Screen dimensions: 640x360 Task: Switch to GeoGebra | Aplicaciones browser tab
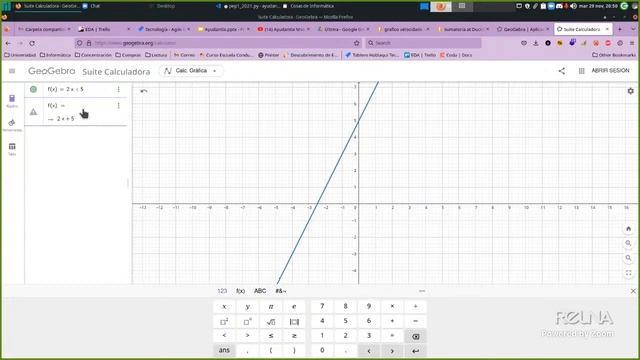(523, 29)
